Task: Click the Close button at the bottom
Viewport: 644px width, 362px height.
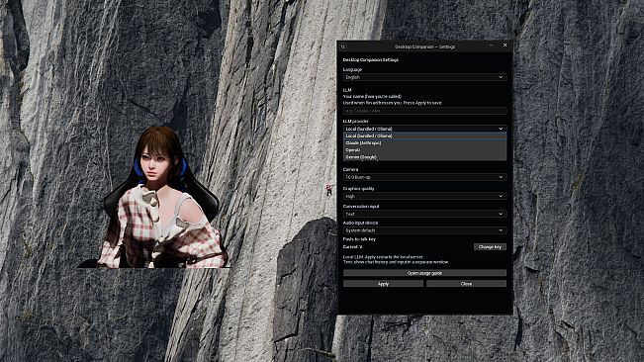Action: pyautogui.click(x=466, y=284)
